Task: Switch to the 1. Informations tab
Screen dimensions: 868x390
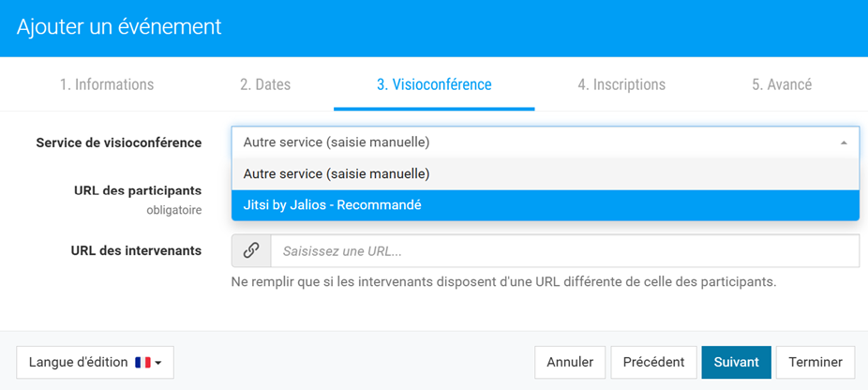Action: pos(107,84)
